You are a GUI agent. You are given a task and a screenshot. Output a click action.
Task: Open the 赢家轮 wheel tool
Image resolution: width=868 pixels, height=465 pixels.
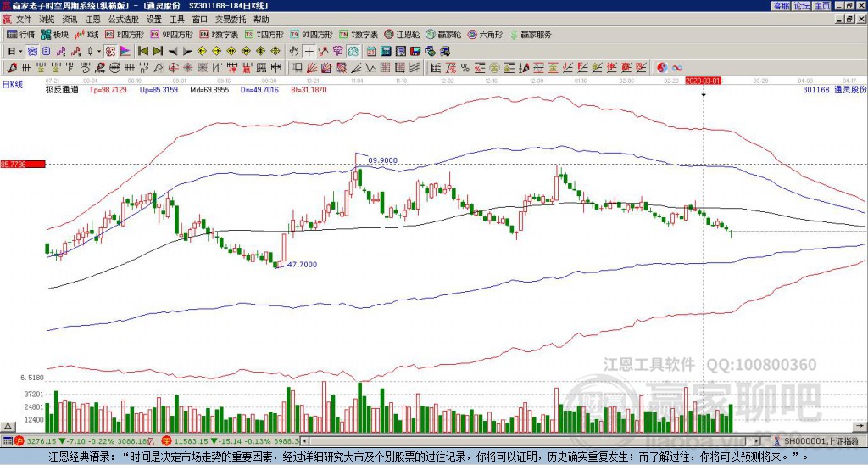pos(443,34)
